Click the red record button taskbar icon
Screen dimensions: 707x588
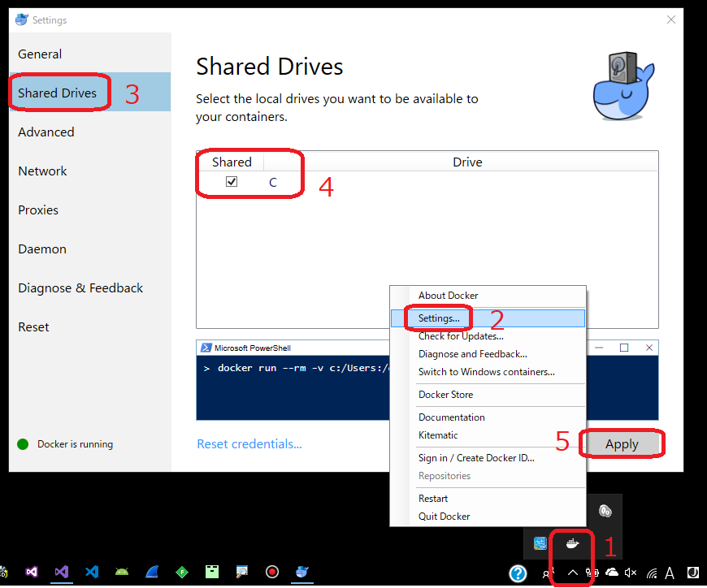coord(272,572)
